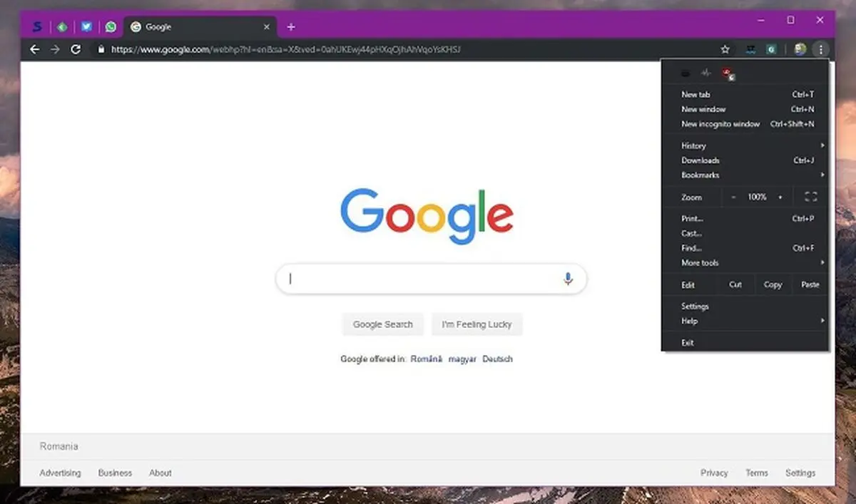This screenshot has width=856, height=504.
Task: Toggle fullscreen mode in the Zoom row
Action: tap(810, 197)
